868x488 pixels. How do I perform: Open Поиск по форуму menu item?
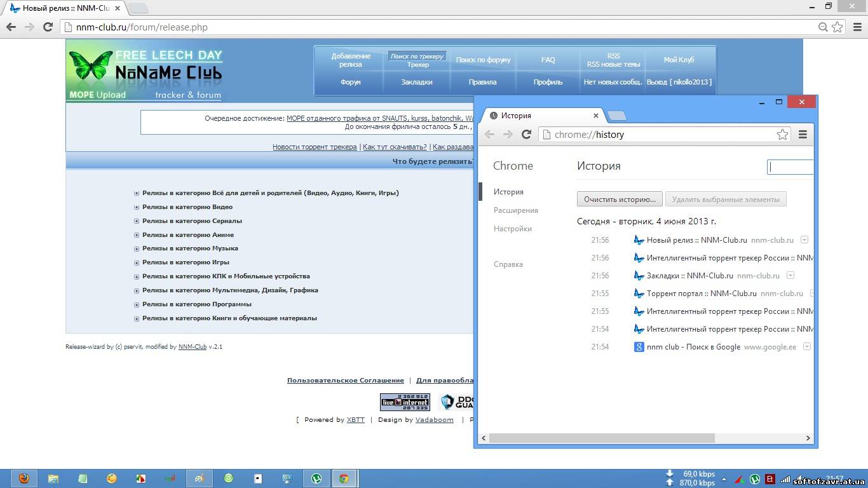tap(483, 60)
